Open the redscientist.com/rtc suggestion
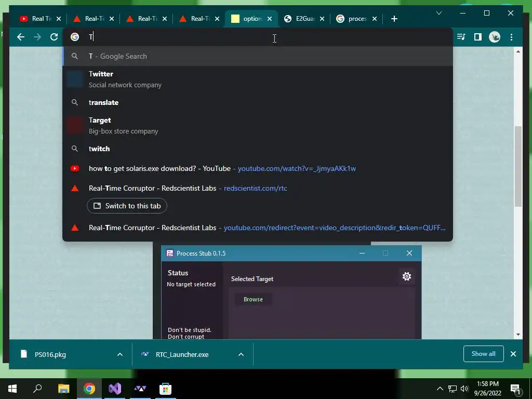This screenshot has height=399, width=532. 258,188
